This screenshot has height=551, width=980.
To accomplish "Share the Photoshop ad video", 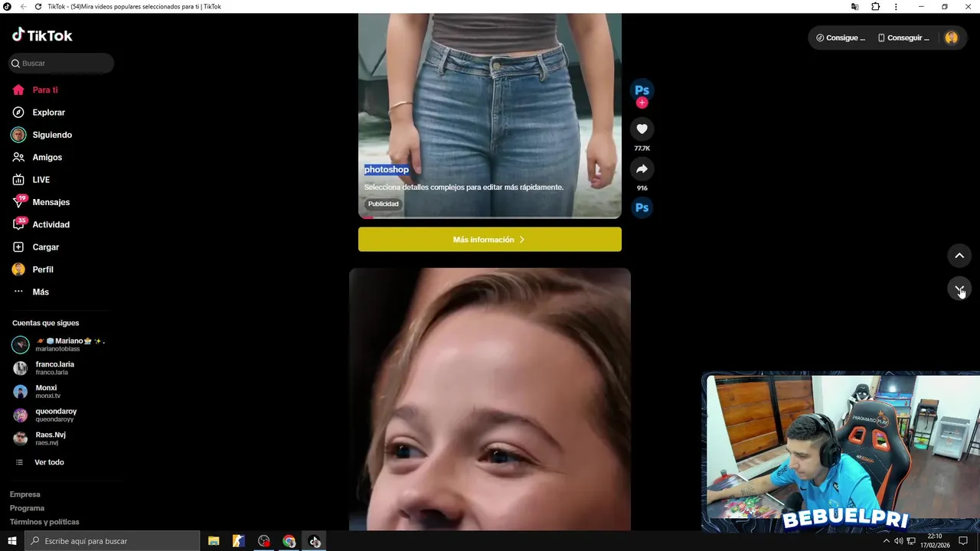I will (642, 169).
